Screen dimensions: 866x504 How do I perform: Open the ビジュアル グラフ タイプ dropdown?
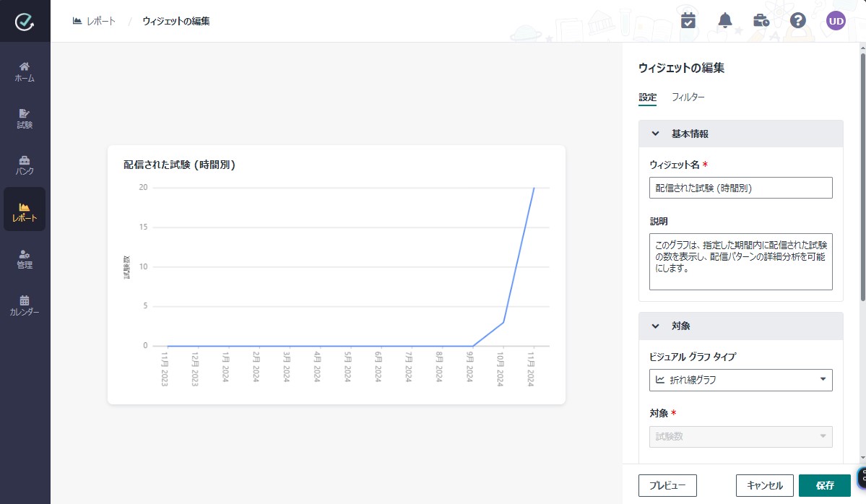coord(740,380)
